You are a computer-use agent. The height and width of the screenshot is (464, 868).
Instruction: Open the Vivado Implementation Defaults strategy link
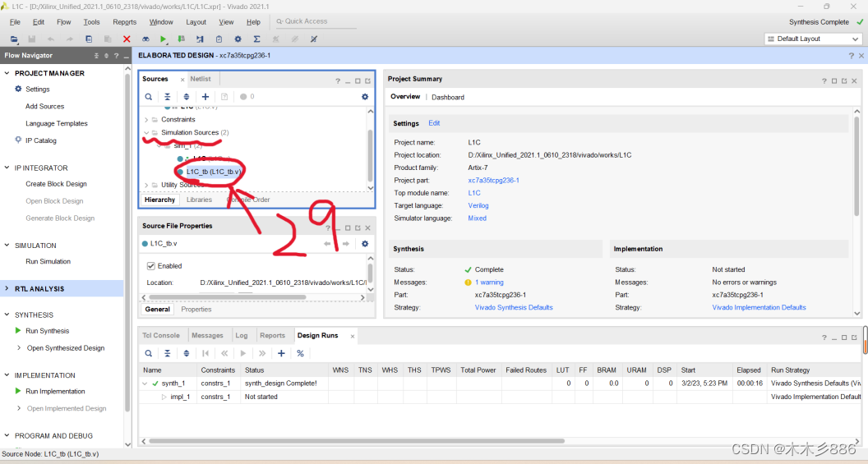(759, 307)
